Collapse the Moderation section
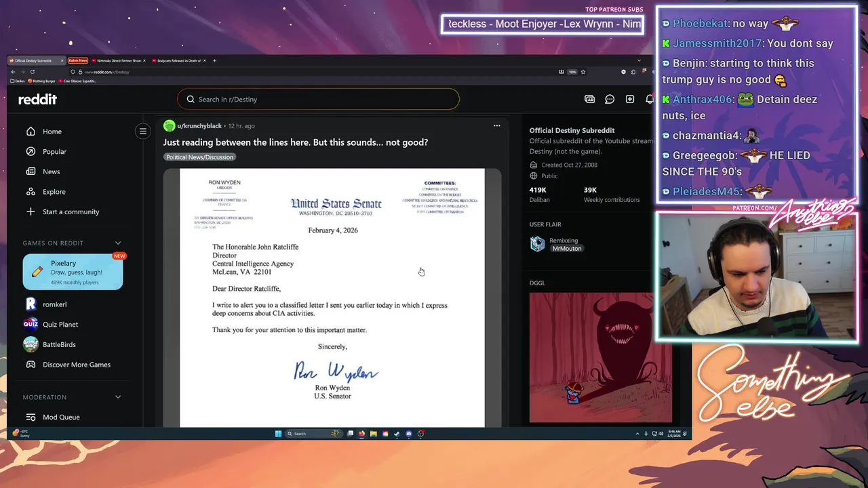 pos(118,397)
